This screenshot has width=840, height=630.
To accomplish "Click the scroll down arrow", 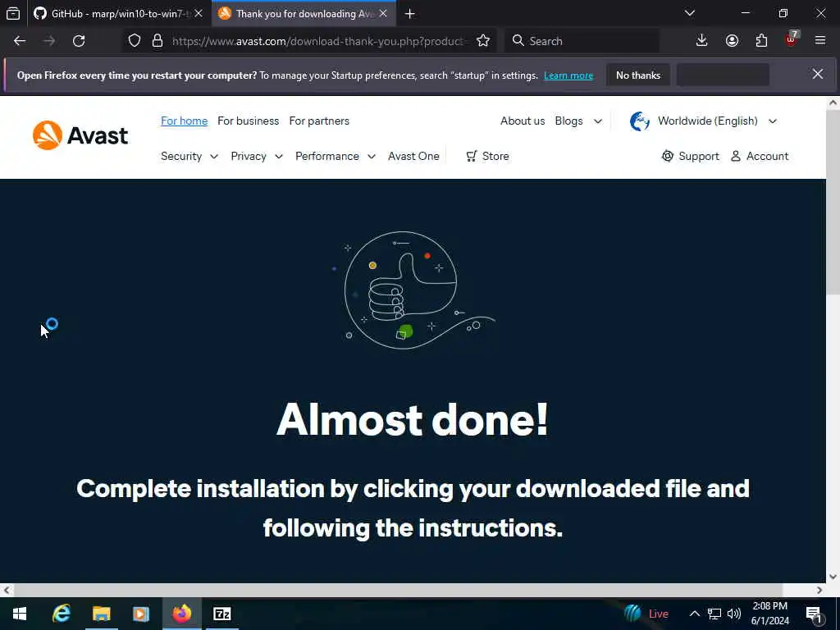I will point(833,577).
